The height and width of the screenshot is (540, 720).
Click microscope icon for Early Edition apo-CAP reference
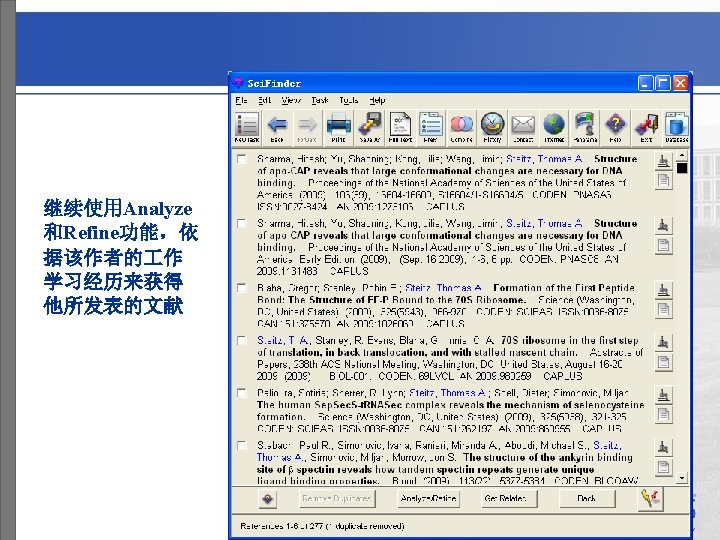[x=663, y=225]
